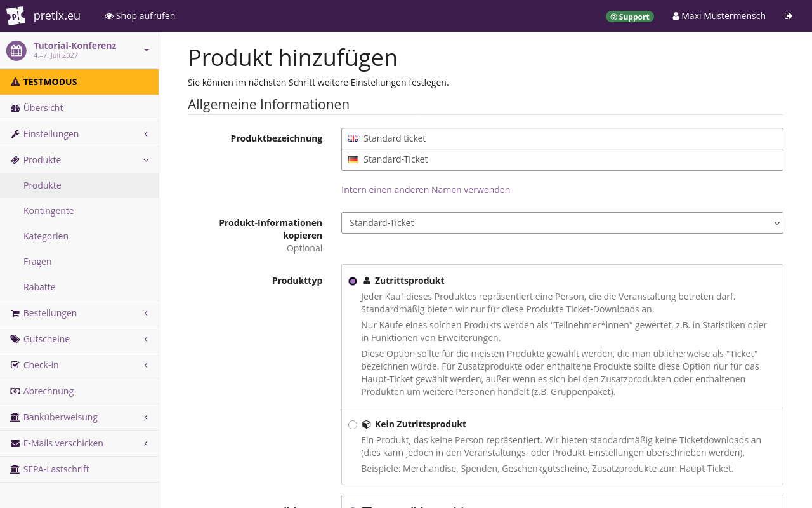Screen dimensions: 812x508
Task: Expand the Check-in menu chevron
Action: (146, 365)
